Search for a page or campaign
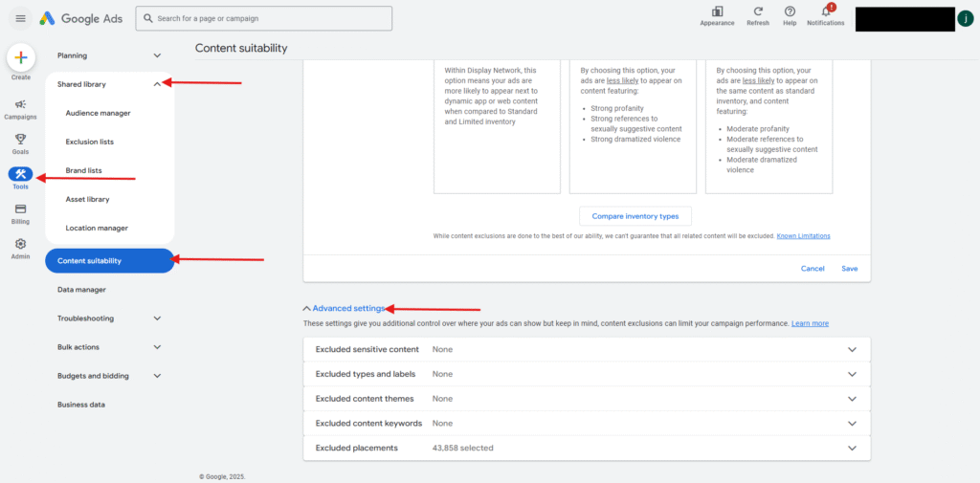Image resolution: width=980 pixels, height=483 pixels. pos(264,19)
